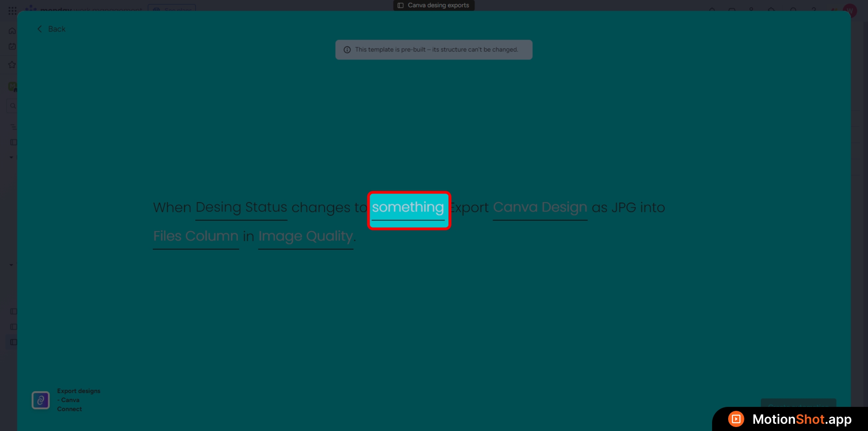Viewport: 868px width, 431px height.
Task: Click the workspace avatar in sidebar
Action: pos(12,86)
